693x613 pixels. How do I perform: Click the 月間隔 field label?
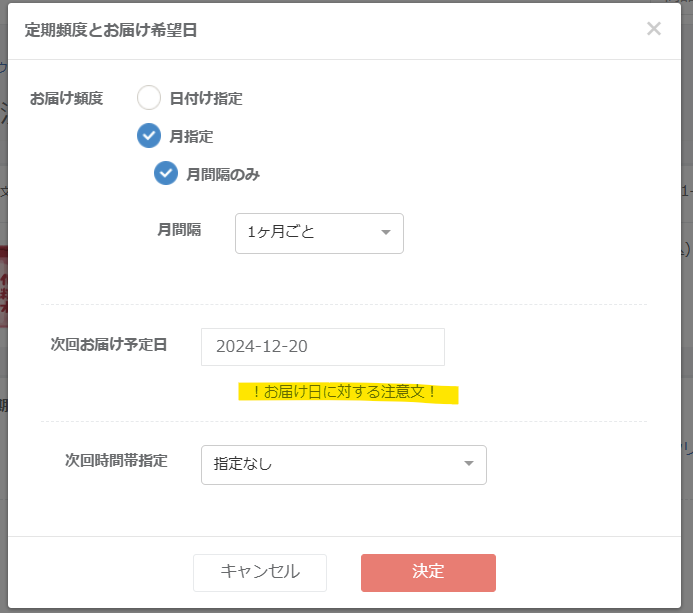179,229
